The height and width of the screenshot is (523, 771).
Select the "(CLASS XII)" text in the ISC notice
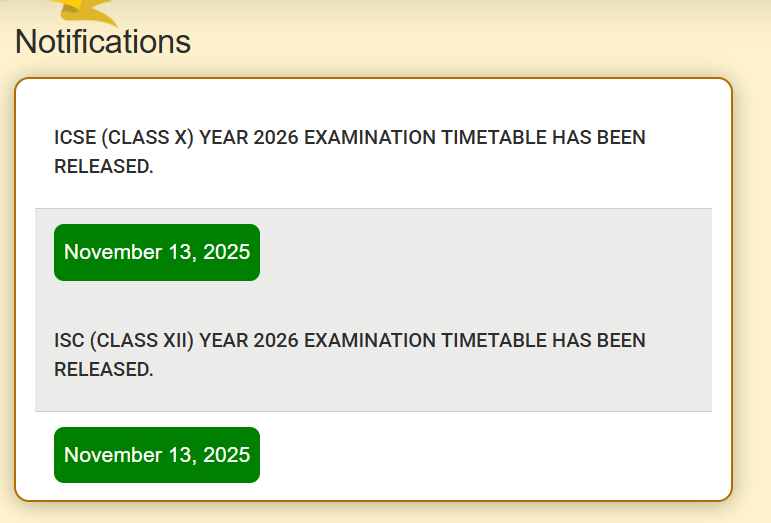point(142,341)
